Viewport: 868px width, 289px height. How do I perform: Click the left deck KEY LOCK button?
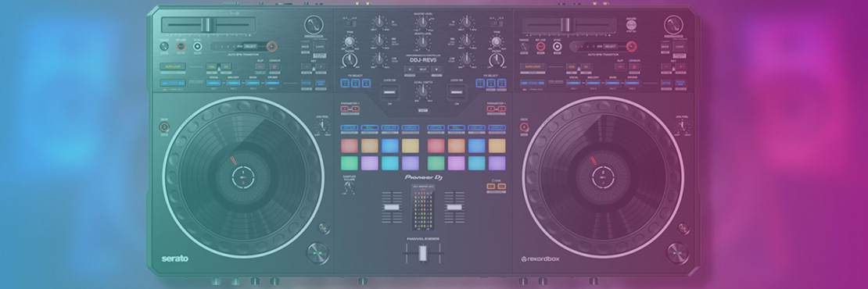pyautogui.click(x=181, y=47)
